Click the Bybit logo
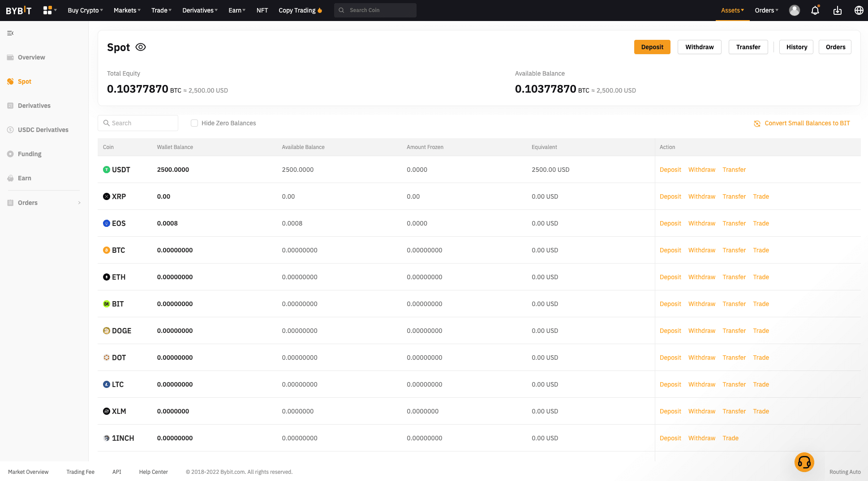 [19, 10]
